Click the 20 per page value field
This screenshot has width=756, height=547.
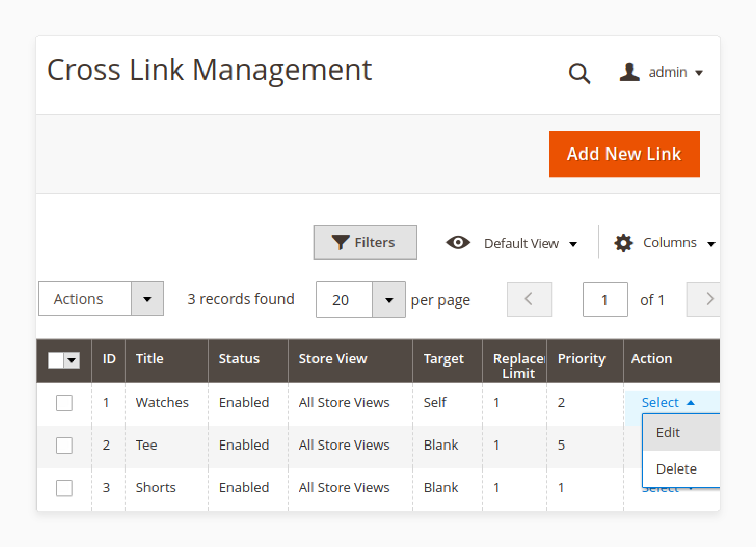click(344, 300)
